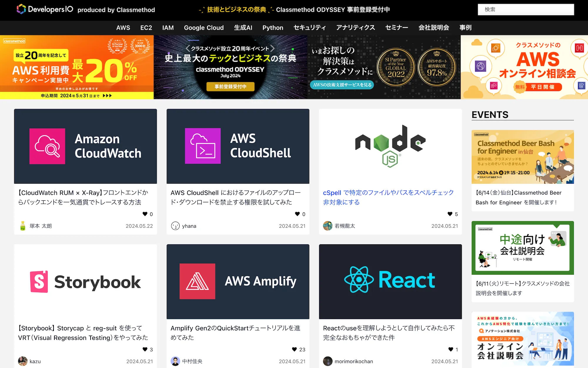This screenshot has height=368, width=588.
Task: Open author avatar for kazu
Action: [x=23, y=361]
